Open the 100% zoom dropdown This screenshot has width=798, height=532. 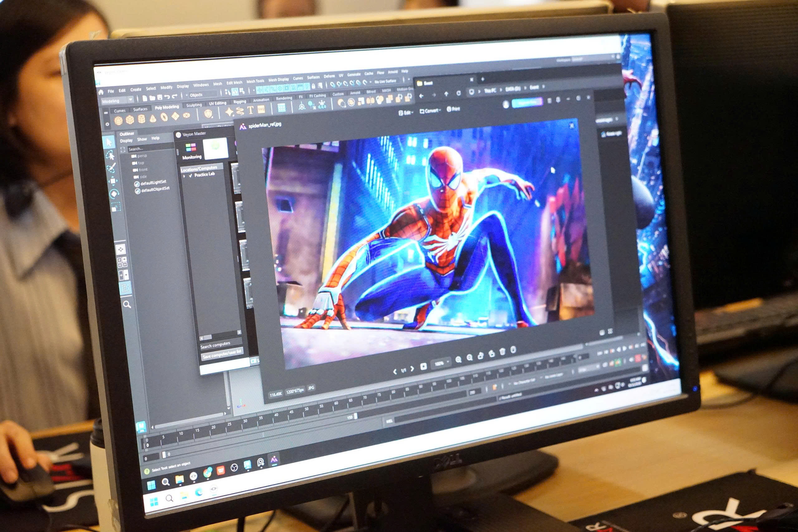coord(441,363)
